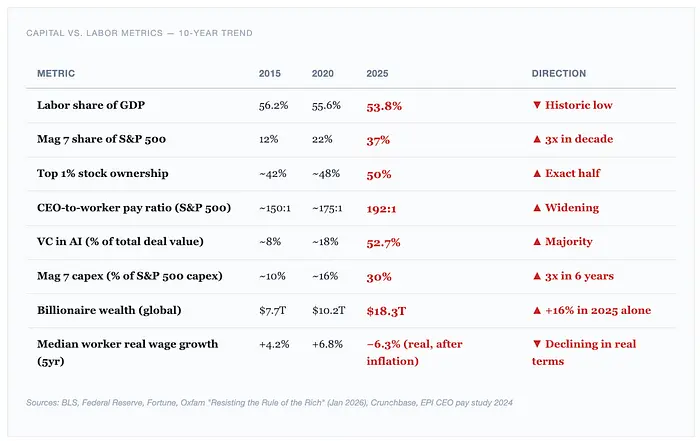This screenshot has width=700, height=441.
Task: Click the up triangle beside 3x in decade
Action: [536, 139]
